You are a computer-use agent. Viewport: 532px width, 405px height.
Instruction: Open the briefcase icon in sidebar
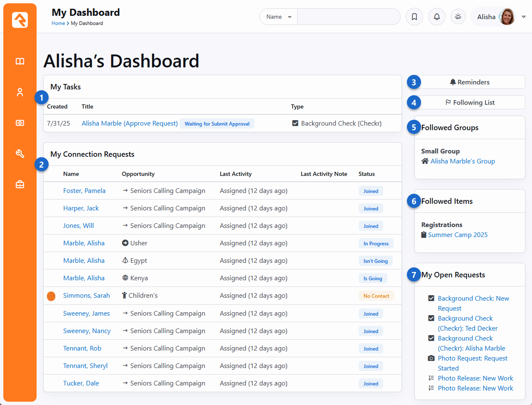(x=20, y=184)
